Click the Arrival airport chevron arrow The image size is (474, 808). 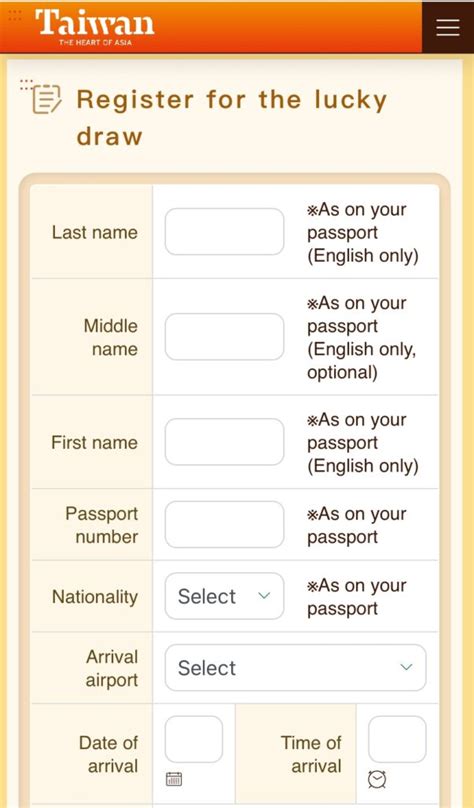[x=407, y=667]
